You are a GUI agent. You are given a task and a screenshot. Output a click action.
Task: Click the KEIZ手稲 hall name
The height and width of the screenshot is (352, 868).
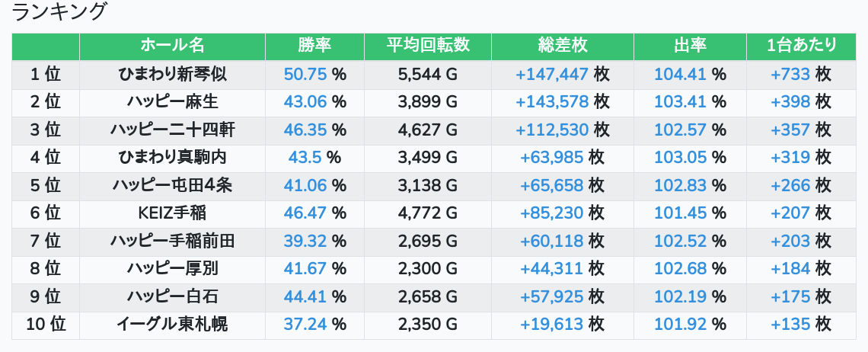pyautogui.click(x=172, y=213)
